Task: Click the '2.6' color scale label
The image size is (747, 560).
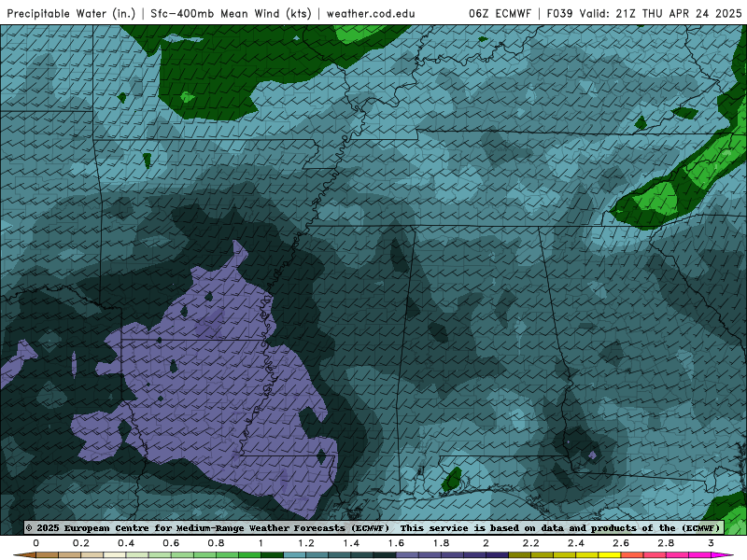Action: (x=621, y=543)
